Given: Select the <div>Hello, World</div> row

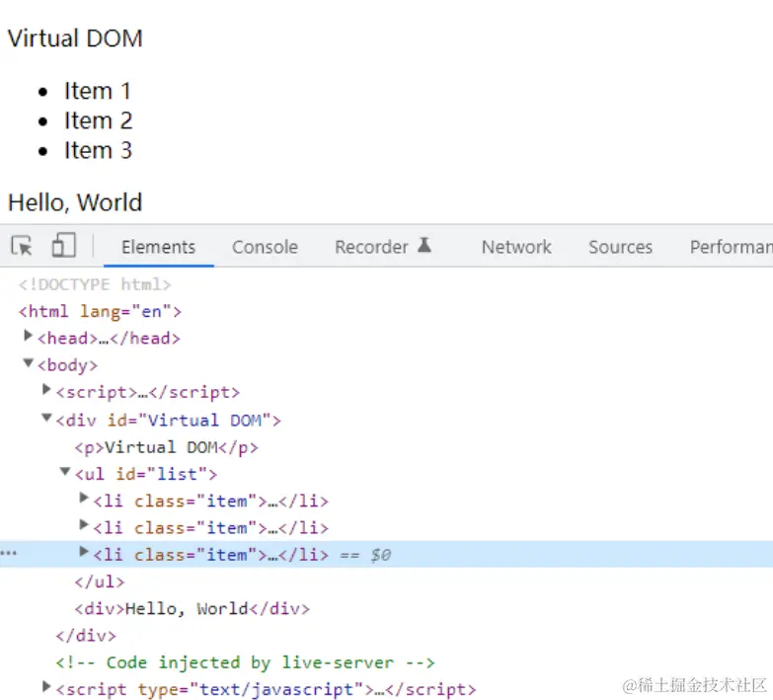Looking at the screenshot, I should (193, 609).
